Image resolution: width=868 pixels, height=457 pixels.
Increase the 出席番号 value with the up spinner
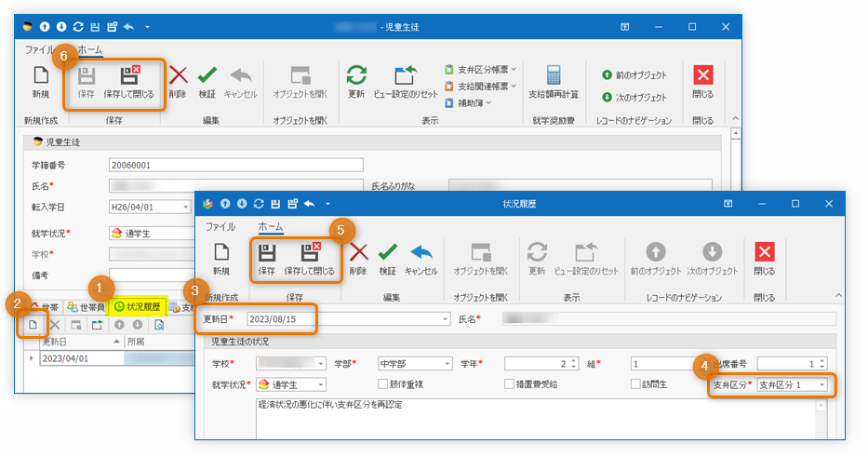822,361
